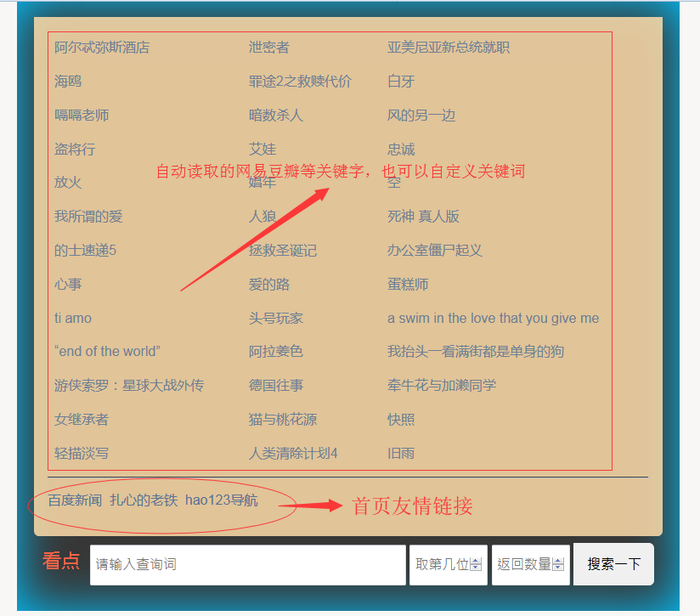The height and width of the screenshot is (616, 700).
Task: Click the 搜索一下 search button
Action: tap(613, 564)
